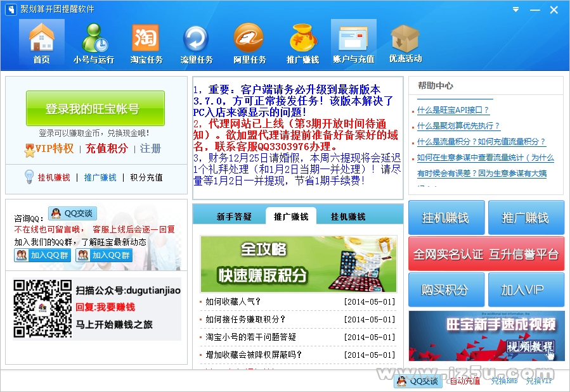Open help link 什么是聚划算优先执行？
This screenshot has height=392, width=570.
(458, 126)
